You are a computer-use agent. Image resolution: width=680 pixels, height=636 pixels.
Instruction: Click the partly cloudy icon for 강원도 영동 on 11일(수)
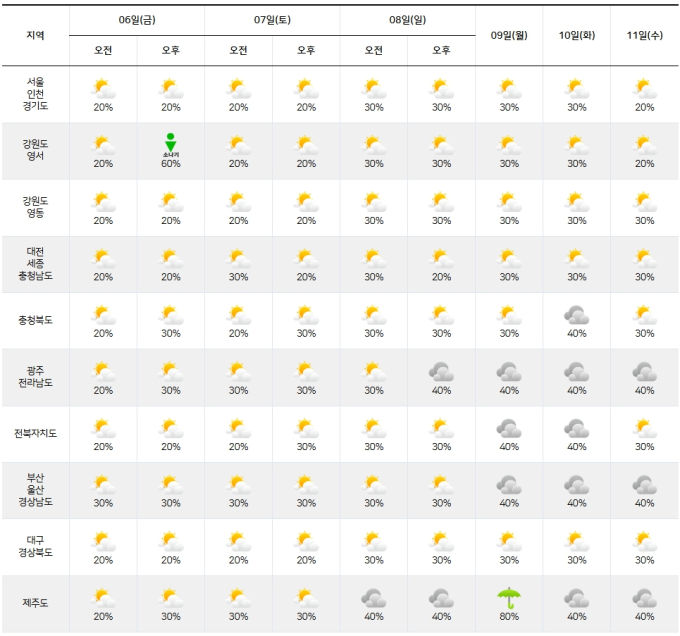644,202
